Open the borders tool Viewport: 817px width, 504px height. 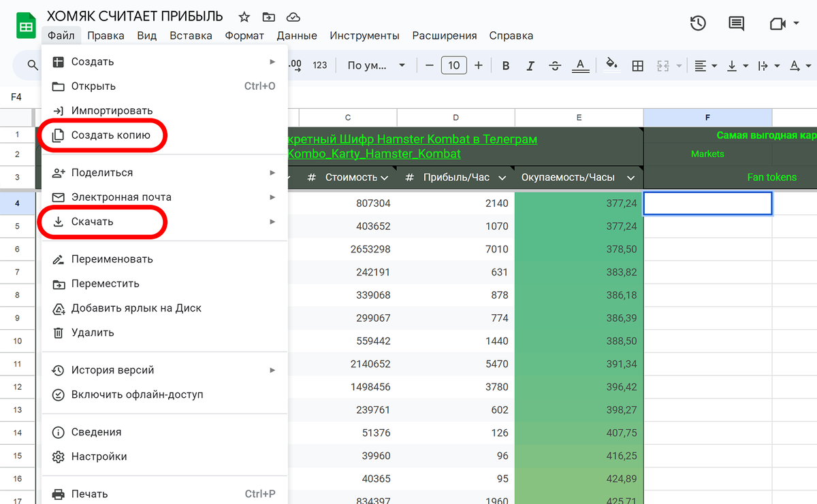638,65
